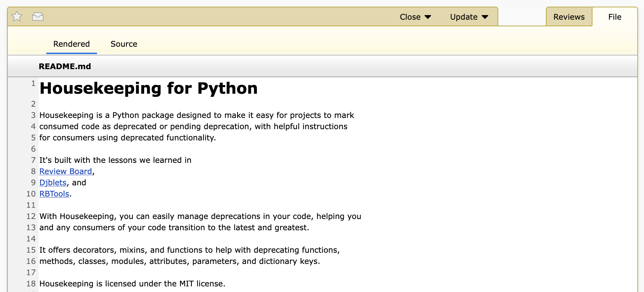Click text 'It's built with the lessons we learned in'

pos(115,160)
